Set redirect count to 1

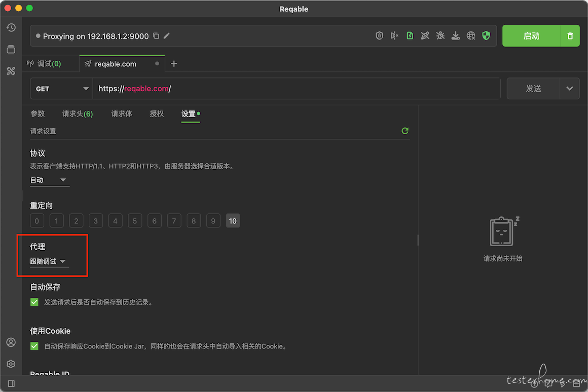point(57,221)
